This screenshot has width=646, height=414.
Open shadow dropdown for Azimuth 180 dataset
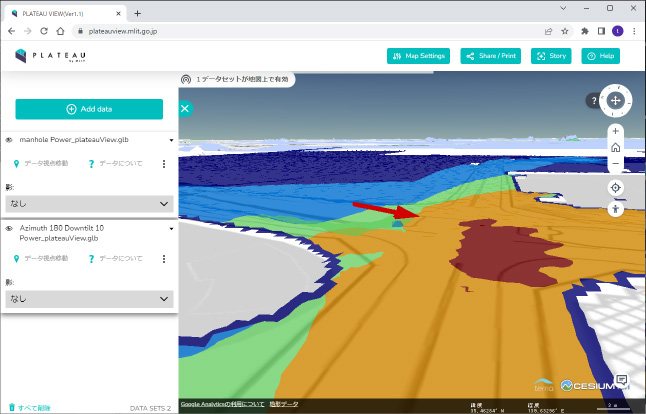pos(88,299)
